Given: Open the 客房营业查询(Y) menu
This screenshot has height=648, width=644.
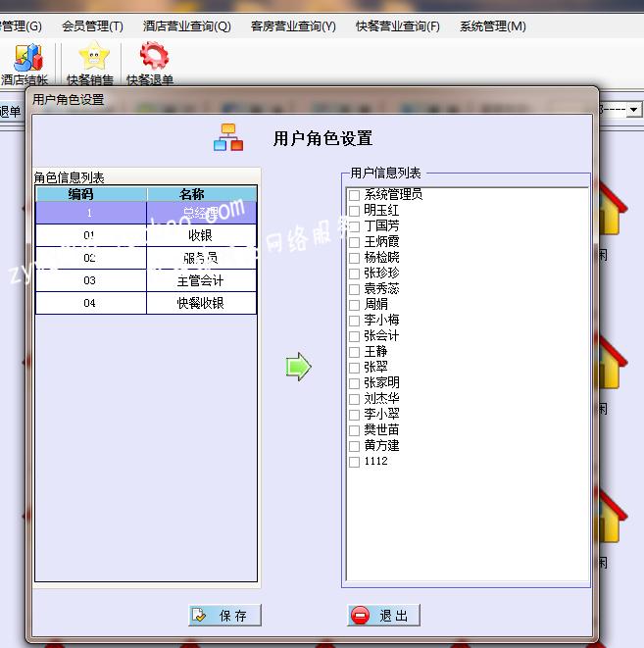Looking at the screenshot, I should [293, 26].
